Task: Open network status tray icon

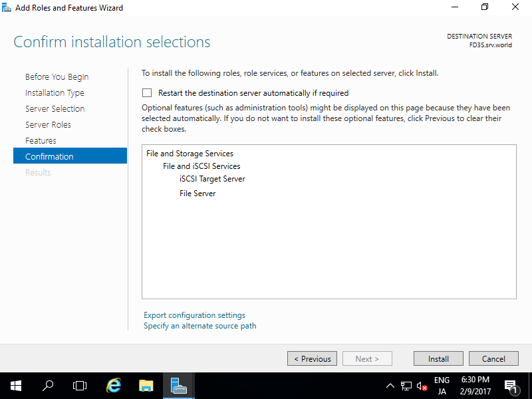Action: click(406, 386)
